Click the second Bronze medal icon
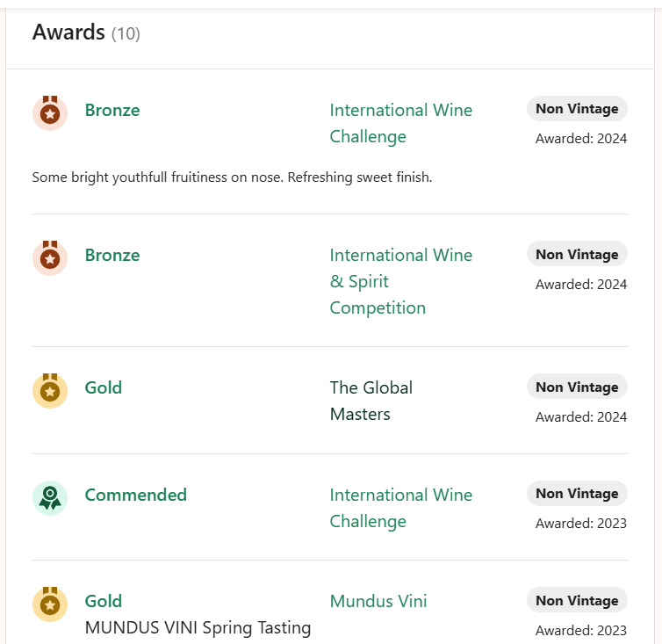 tap(50, 257)
